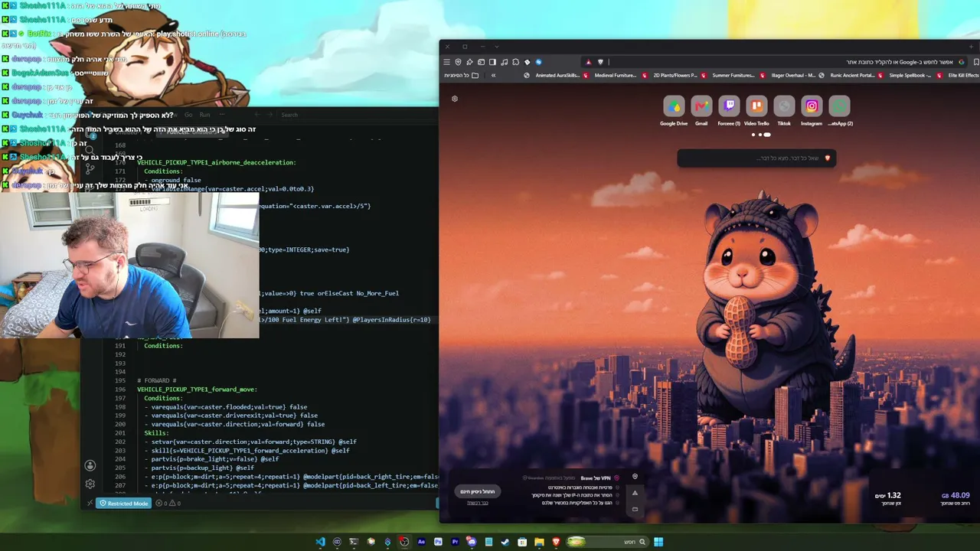Click the Brave VPN shield toolbar icon
The image size is (980, 551).
click(459, 62)
